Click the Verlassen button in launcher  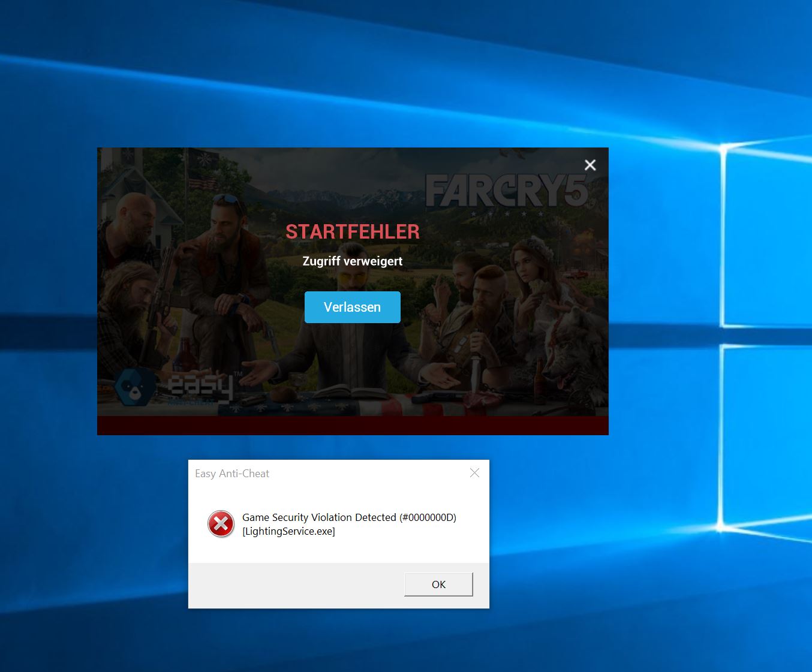(352, 307)
